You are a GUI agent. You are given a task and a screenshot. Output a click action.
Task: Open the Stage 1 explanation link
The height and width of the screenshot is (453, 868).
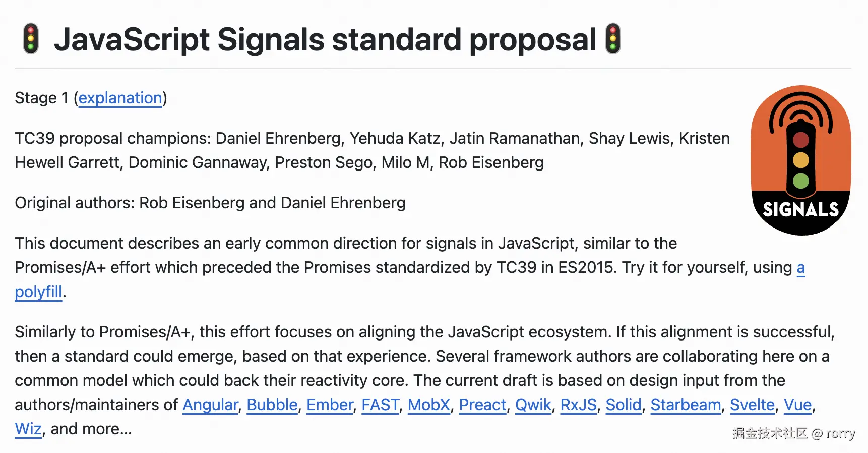[x=120, y=98]
